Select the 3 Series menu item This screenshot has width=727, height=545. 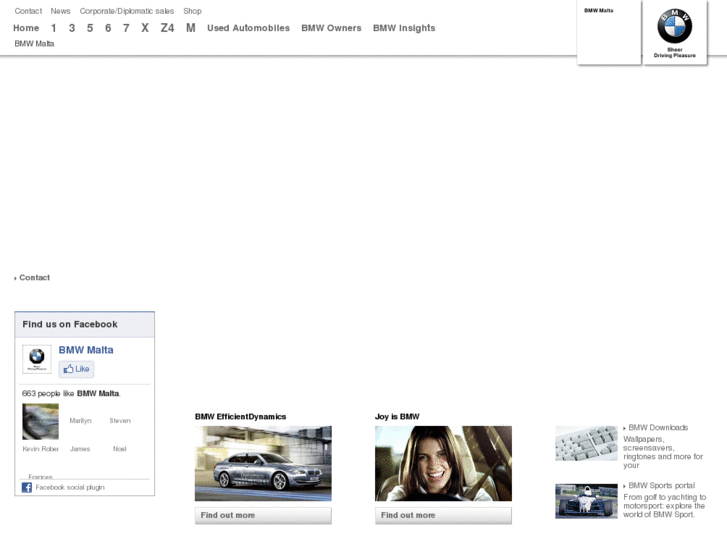click(71, 28)
